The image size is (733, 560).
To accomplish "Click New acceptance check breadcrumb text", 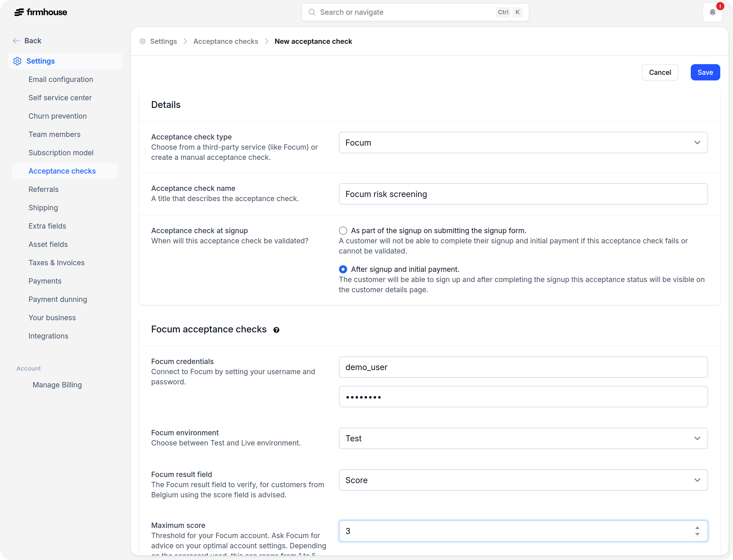I will pyautogui.click(x=313, y=41).
